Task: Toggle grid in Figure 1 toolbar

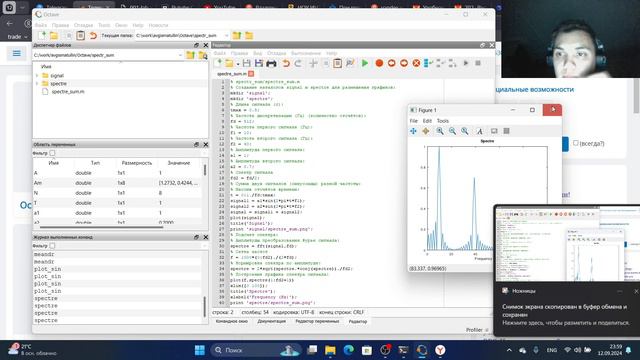Action: click(x=507, y=131)
